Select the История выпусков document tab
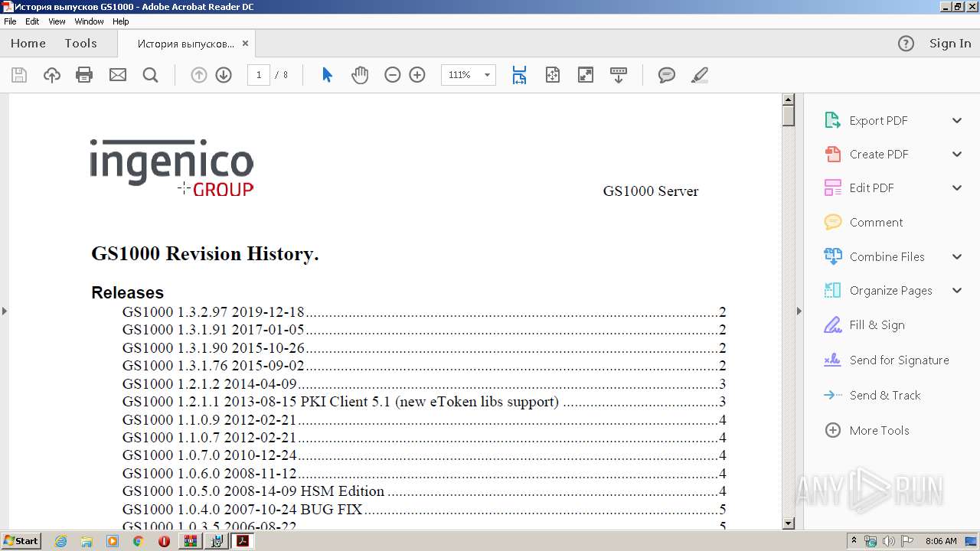The image size is (980, 551). [186, 44]
